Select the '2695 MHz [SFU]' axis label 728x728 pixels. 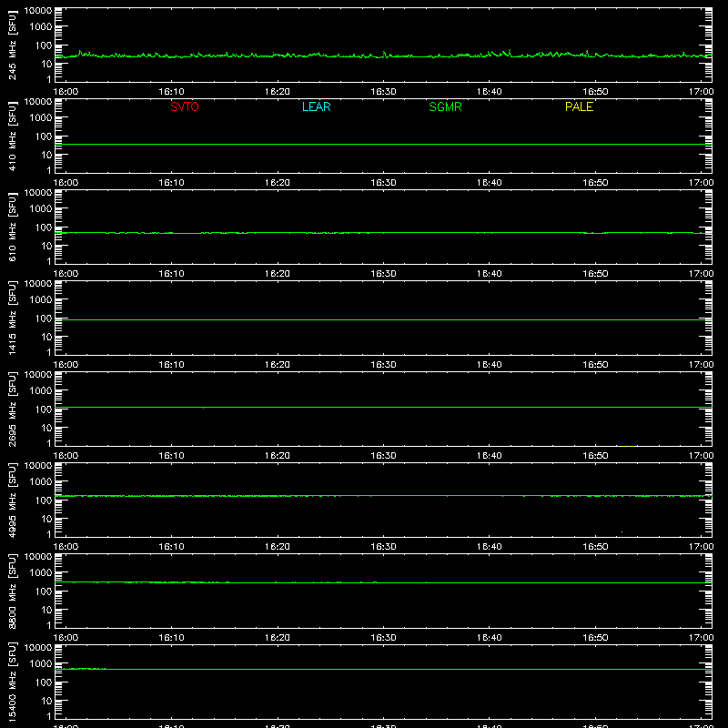click(12, 409)
